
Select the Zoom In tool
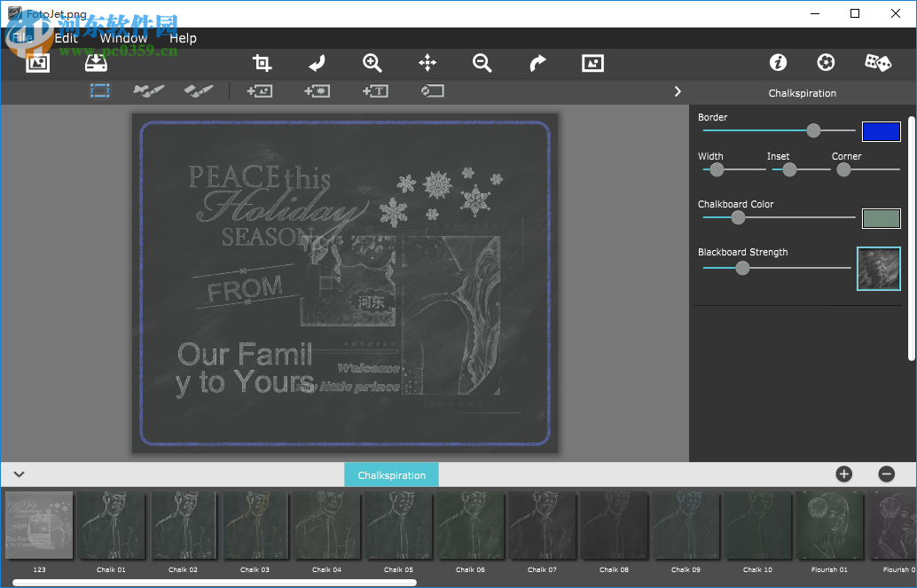(x=372, y=63)
